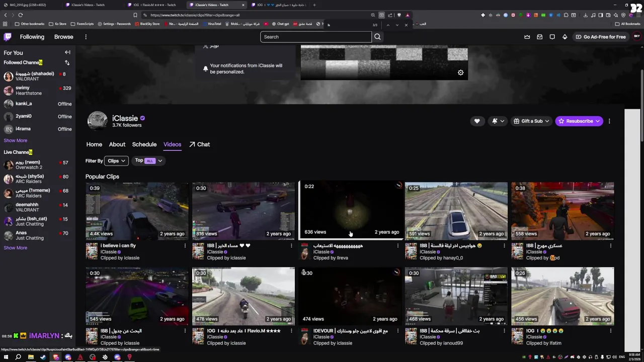The width and height of the screenshot is (644, 362).
Task: Open options for clip 'i believe i can fly'
Action: pos(185,246)
